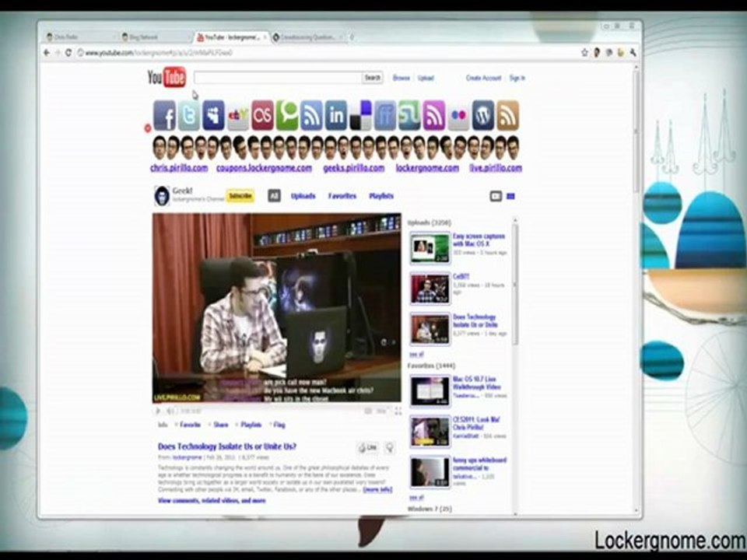Enter fullscreen on the video player

pyautogui.click(x=398, y=411)
